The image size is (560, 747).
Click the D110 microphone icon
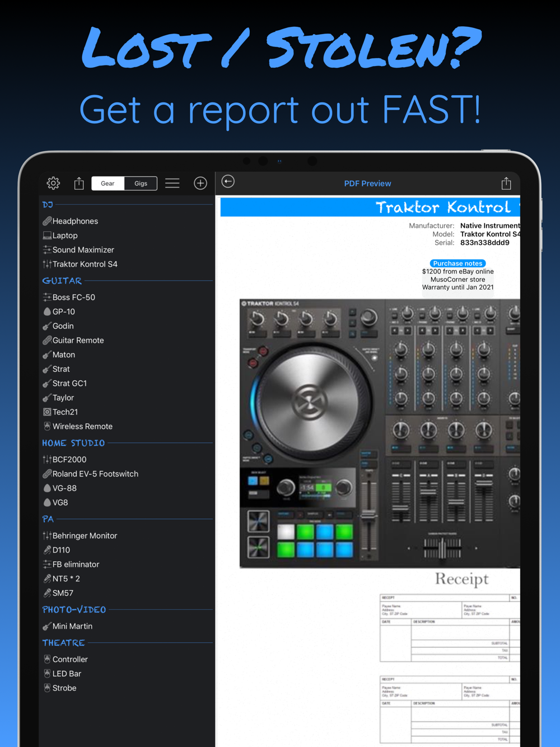click(x=47, y=550)
